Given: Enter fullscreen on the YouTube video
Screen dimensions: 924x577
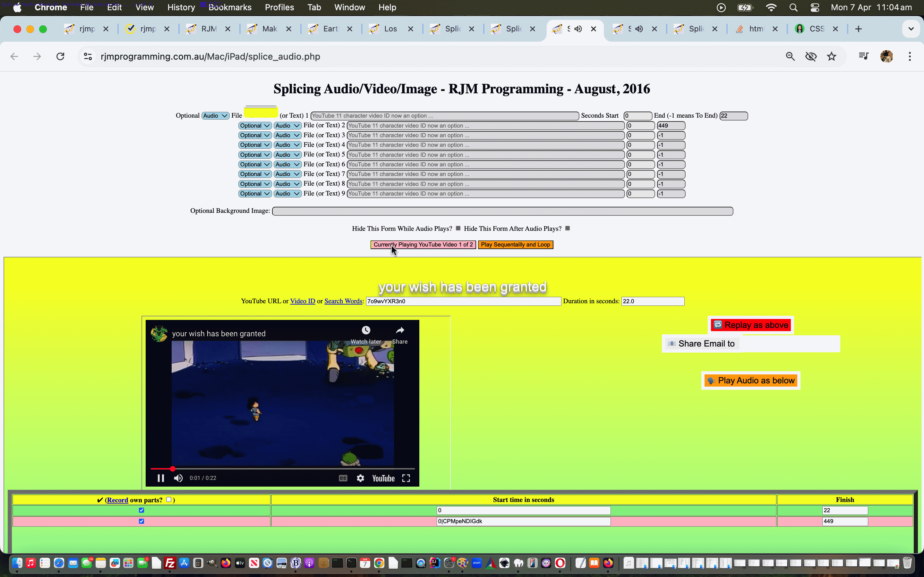Looking at the screenshot, I should point(406,478).
